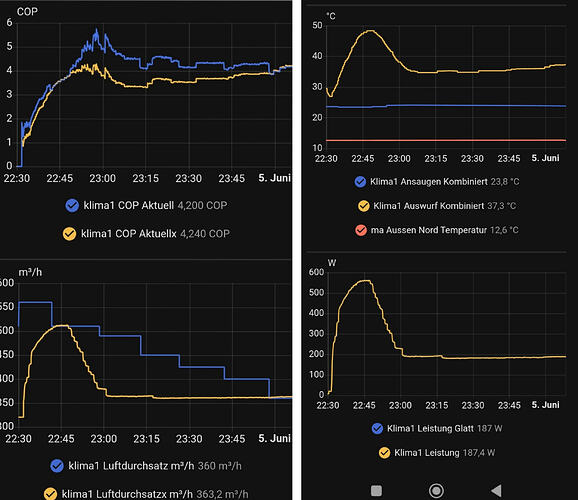
Task: Toggle Klima1 Leistung yellow checkbox
Action: [x=384, y=452]
